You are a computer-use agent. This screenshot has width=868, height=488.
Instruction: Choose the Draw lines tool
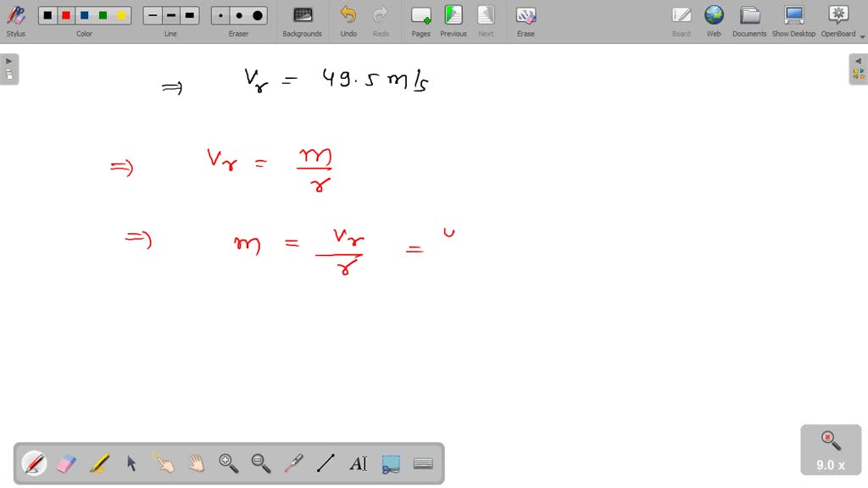(326, 463)
